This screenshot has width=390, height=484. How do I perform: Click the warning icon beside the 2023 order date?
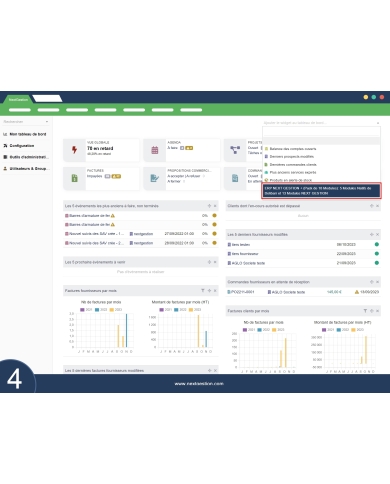(357, 292)
